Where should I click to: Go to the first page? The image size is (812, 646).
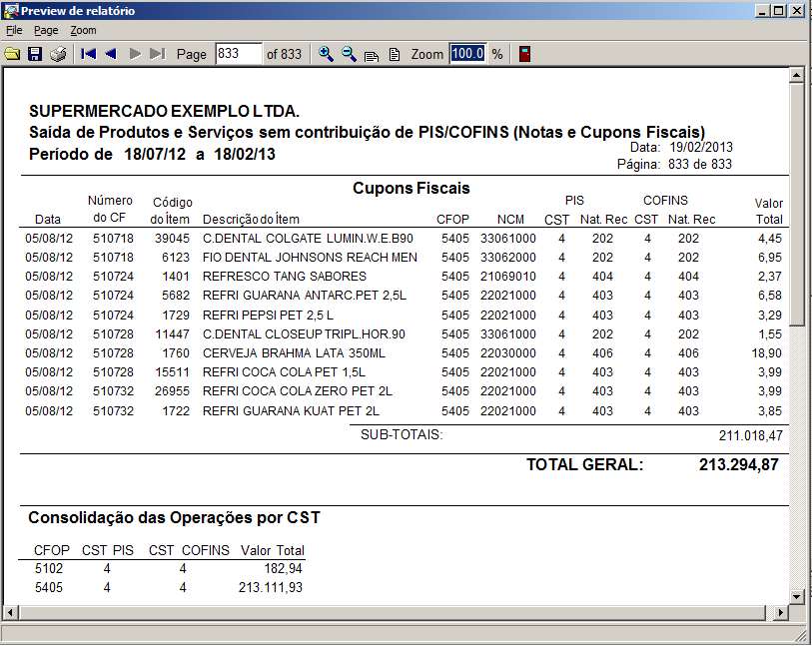[x=89, y=54]
